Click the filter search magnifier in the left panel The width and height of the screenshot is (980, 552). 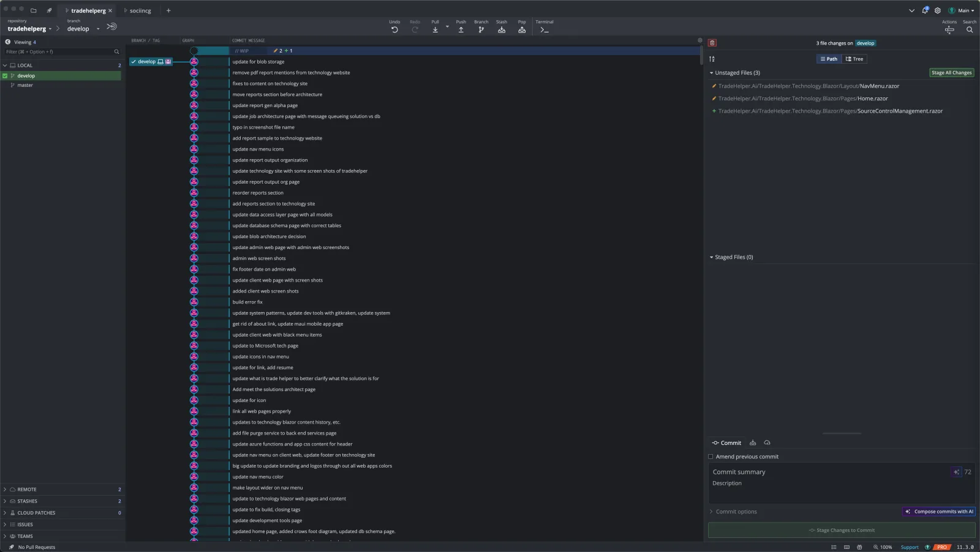tap(116, 52)
